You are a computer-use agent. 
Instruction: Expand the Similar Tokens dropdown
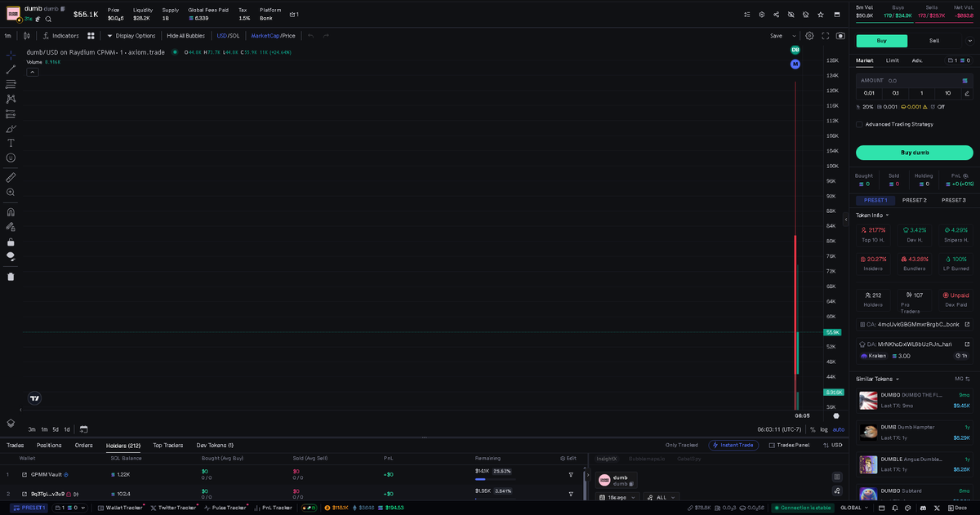click(877, 379)
